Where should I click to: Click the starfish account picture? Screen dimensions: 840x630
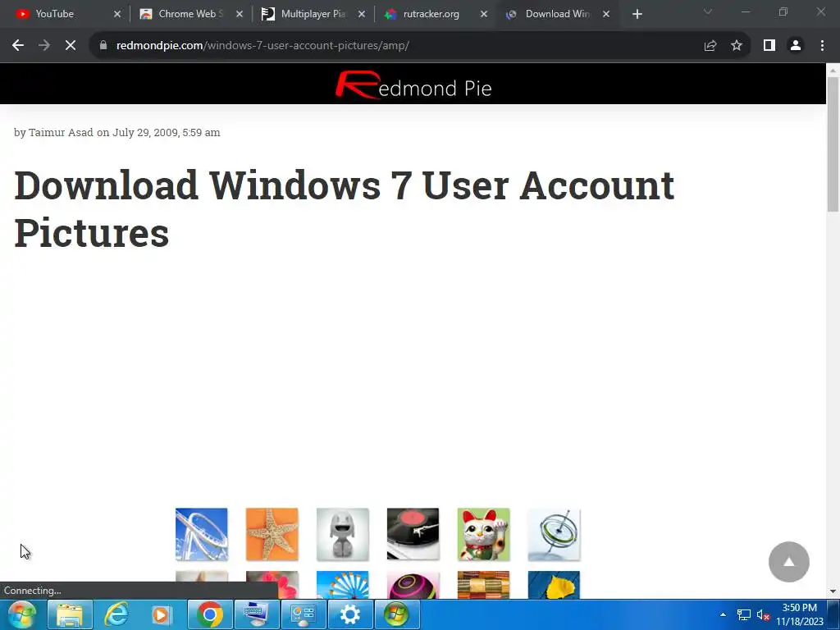point(272,534)
